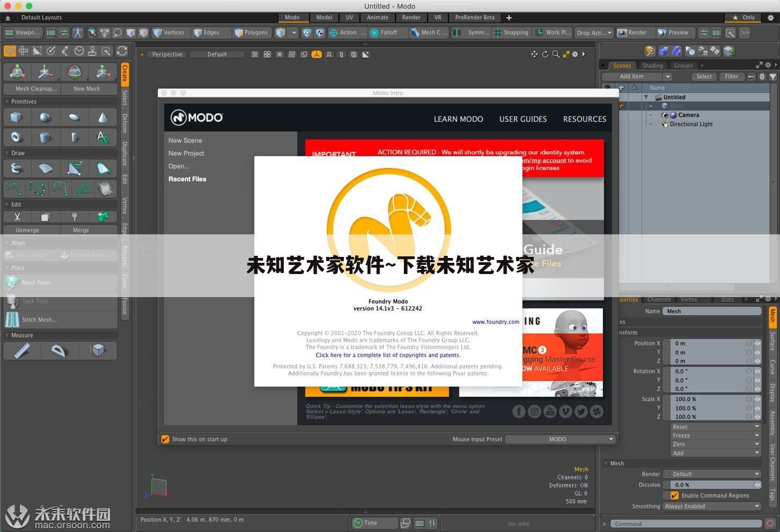Switch to the UV layout tab
780x532 pixels.
click(x=349, y=18)
